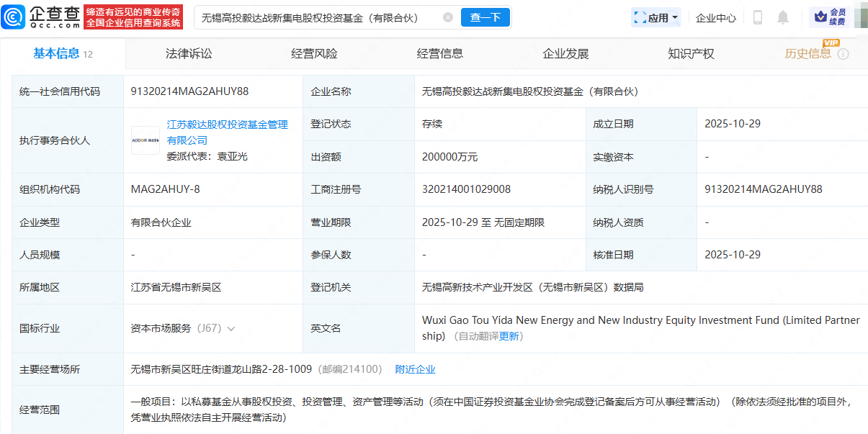The image size is (868, 434).
Task: Expand the 资本市场服务 (J67) industry chevron
Action: click(231, 328)
